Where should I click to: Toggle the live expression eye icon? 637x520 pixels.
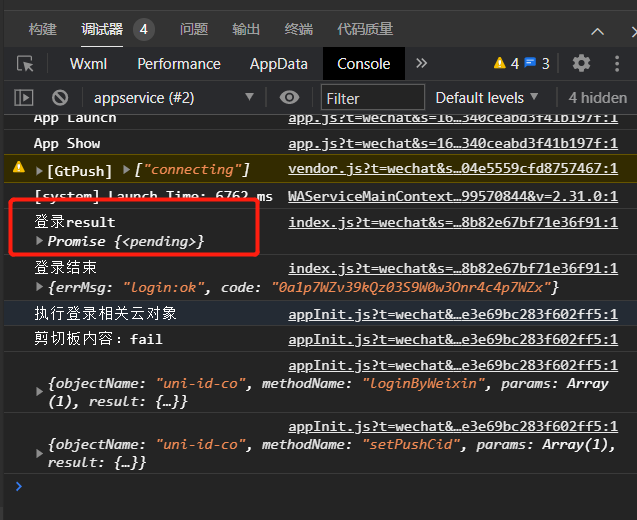click(x=290, y=98)
